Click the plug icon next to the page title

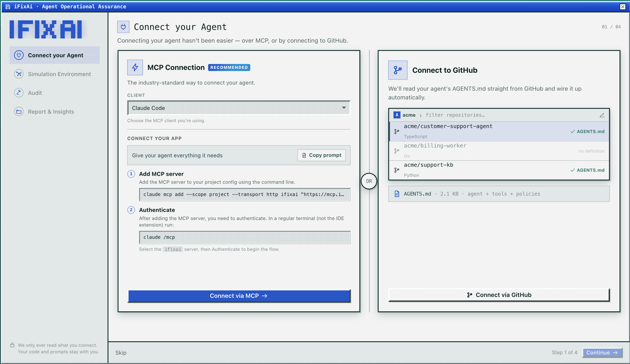coord(123,27)
